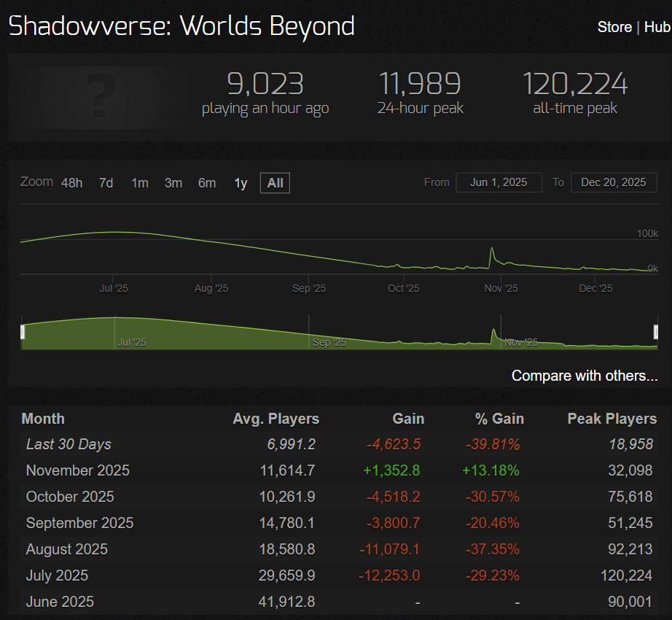Screen dimensions: 672x620
Task: Click the 6,991.2 average players value
Action: coord(292,444)
